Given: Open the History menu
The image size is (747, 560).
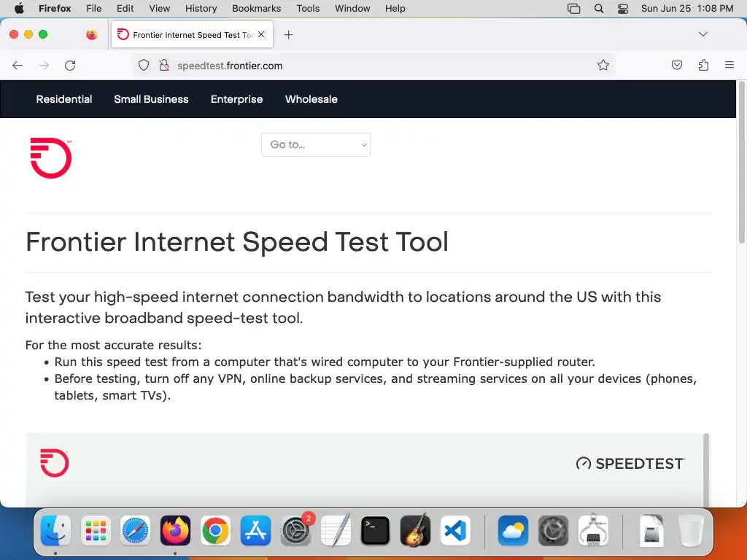Looking at the screenshot, I should point(201,9).
